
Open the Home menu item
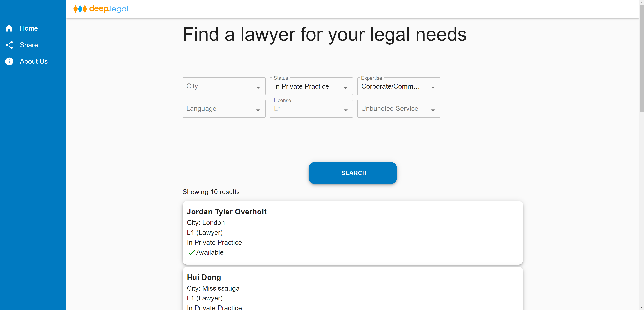coord(33,28)
